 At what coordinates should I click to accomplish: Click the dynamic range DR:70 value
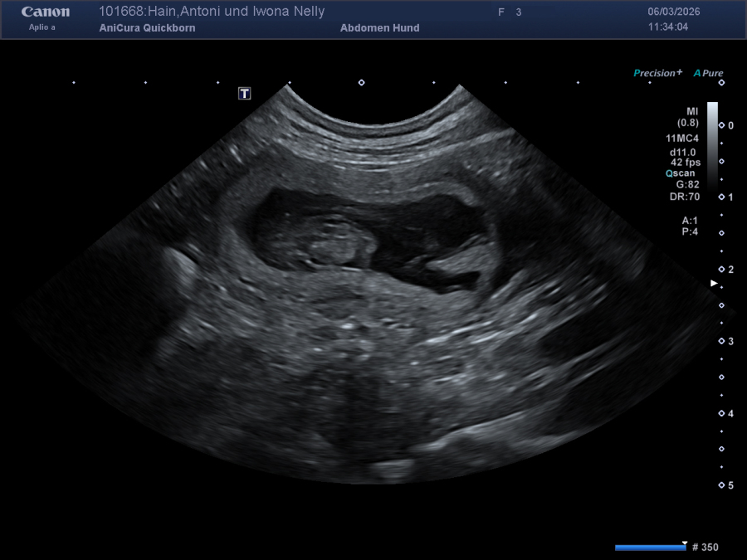(x=685, y=197)
